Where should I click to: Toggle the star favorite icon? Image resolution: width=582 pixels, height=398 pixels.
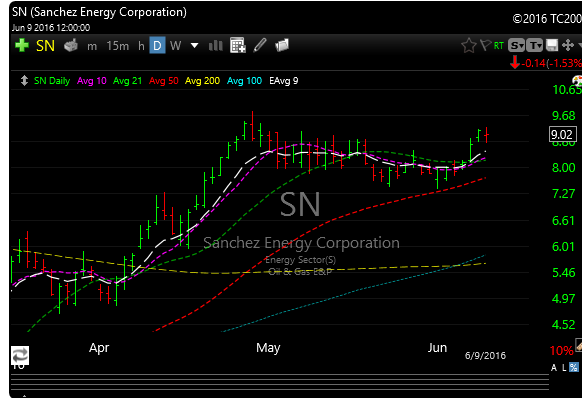pos(469,45)
